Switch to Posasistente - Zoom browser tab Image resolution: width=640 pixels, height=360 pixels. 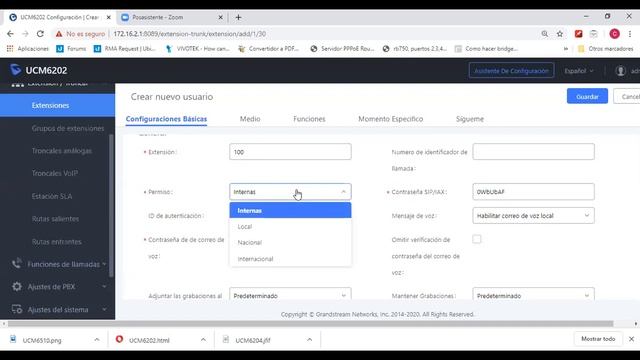click(x=171, y=18)
